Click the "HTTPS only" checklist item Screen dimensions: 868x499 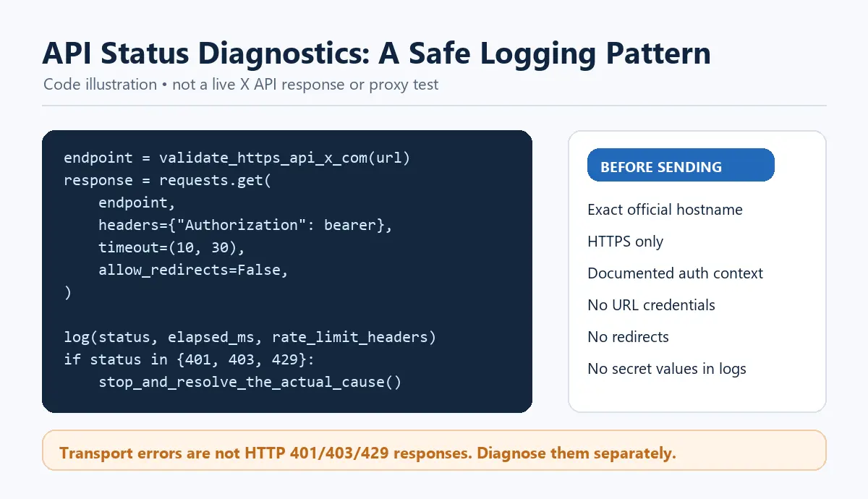click(625, 242)
